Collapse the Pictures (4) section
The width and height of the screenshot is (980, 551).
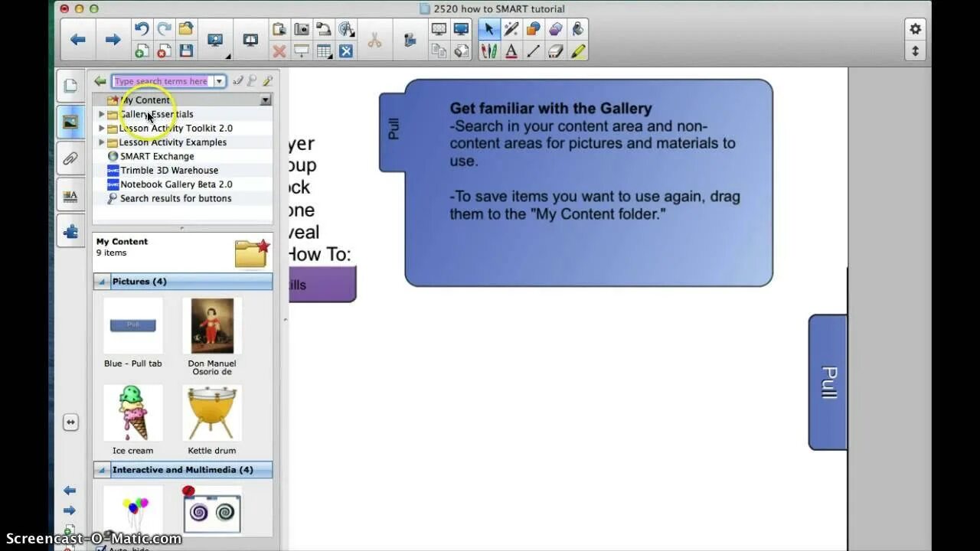[x=102, y=282]
